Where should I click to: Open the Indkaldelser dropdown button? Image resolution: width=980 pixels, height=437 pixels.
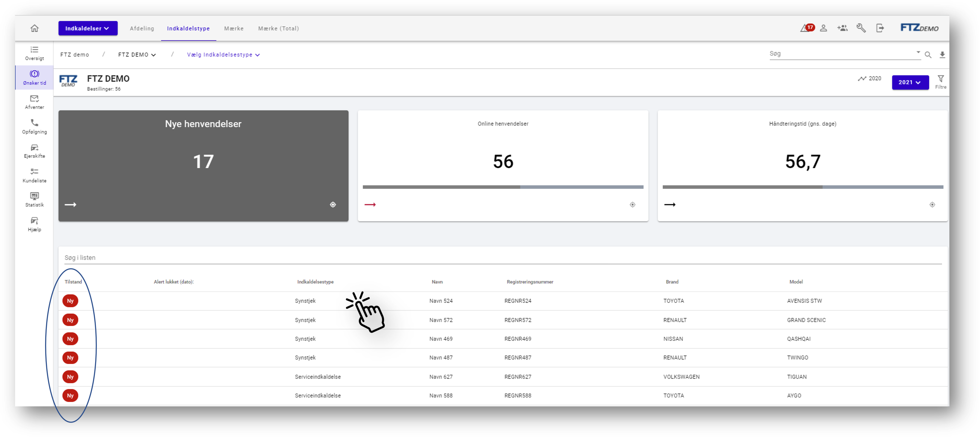tap(88, 28)
